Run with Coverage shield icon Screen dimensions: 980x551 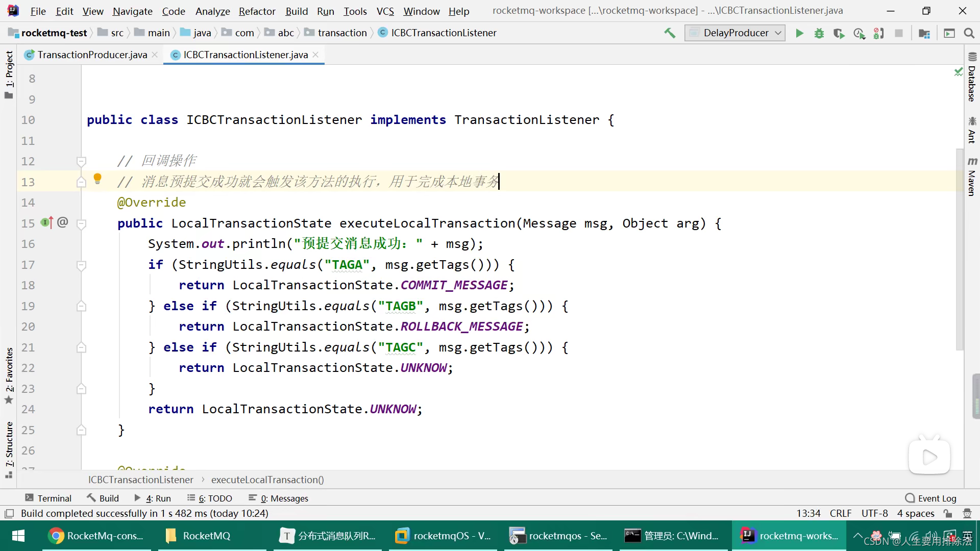[839, 33]
